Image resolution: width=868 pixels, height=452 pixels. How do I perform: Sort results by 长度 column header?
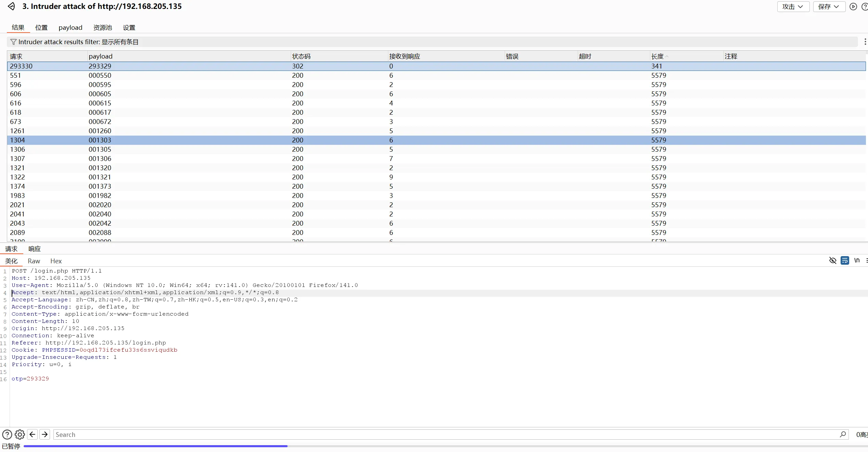657,56
